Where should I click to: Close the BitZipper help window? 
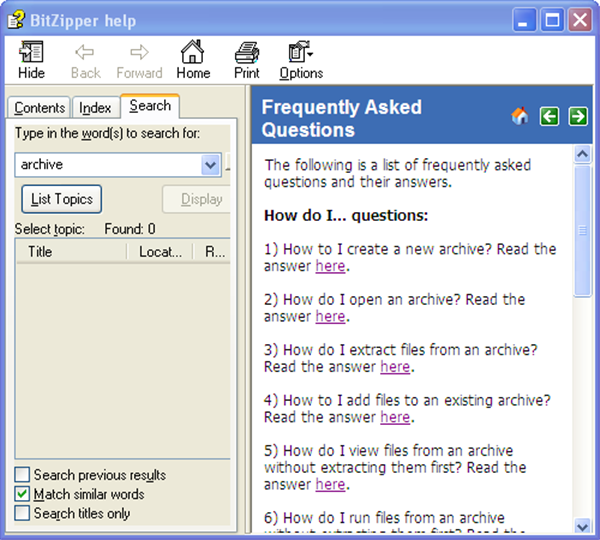click(580, 20)
